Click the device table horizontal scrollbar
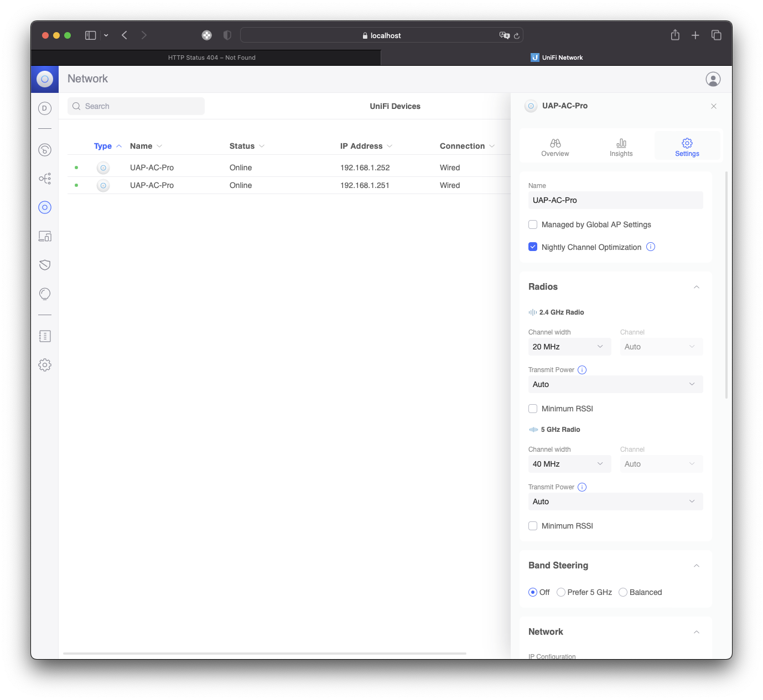The width and height of the screenshot is (763, 700). (264, 654)
